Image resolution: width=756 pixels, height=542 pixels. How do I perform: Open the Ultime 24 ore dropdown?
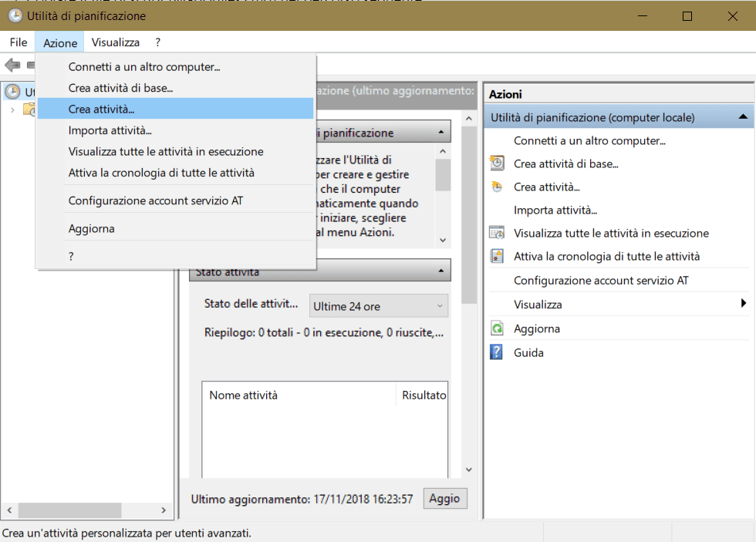click(379, 306)
